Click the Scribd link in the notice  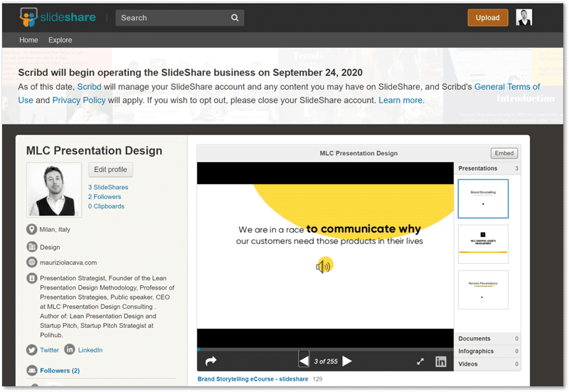[x=90, y=87]
